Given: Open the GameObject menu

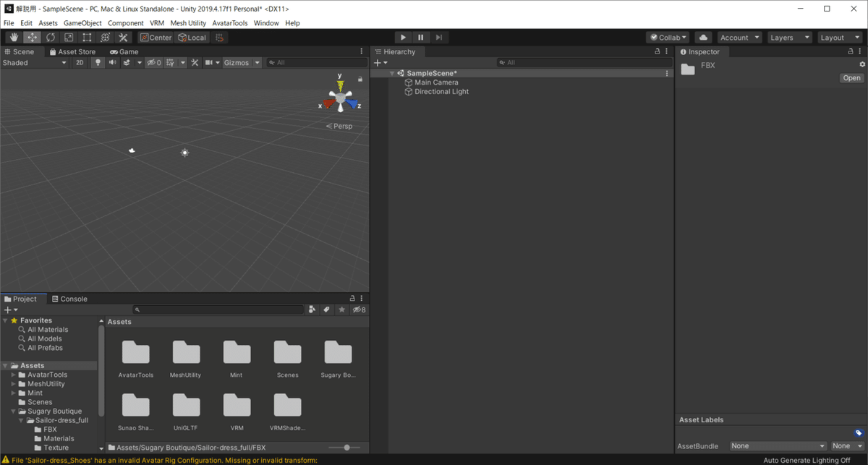Looking at the screenshot, I should (82, 23).
